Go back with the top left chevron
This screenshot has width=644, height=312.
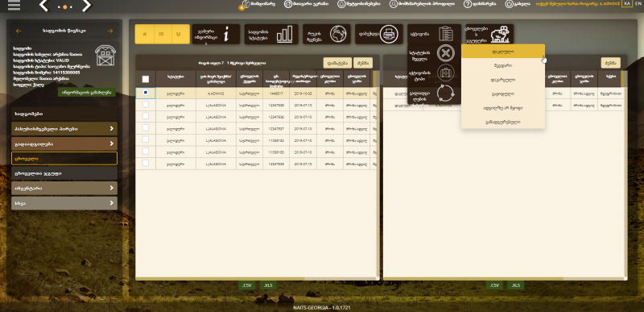point(44,6)
